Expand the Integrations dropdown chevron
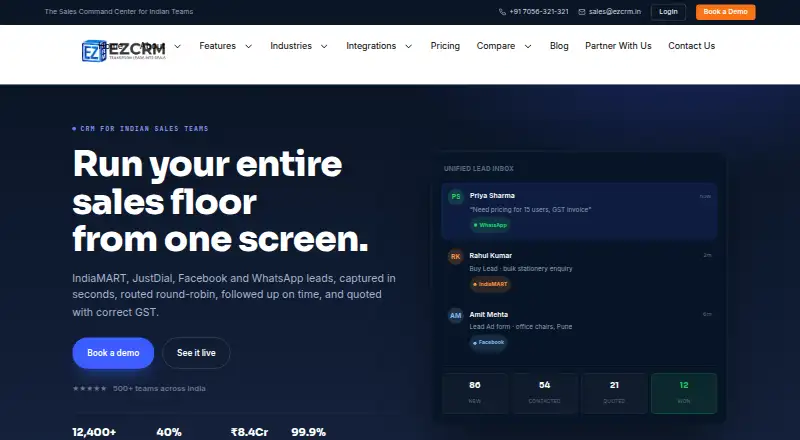This screenshot has width=800, height=440. (x=409, y=46)
